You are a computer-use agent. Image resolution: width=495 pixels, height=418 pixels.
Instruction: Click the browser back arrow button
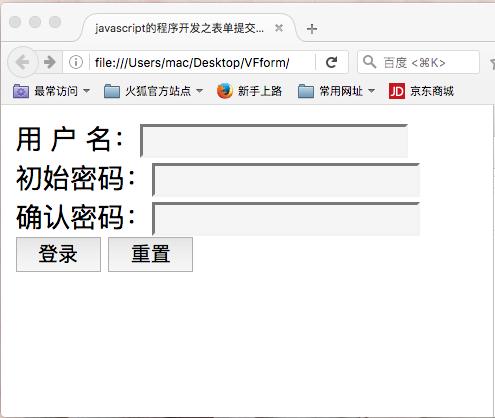22,62
